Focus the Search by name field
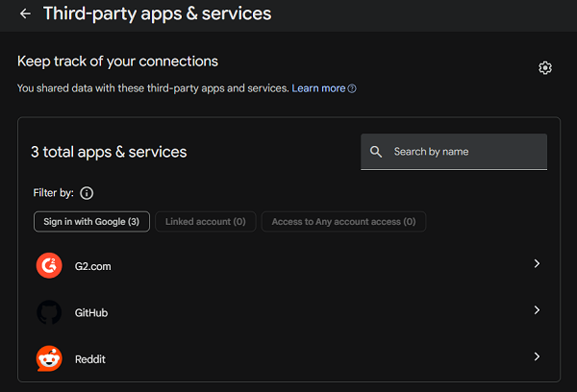This screenshot has width=577, height=392. coord(454,152)
